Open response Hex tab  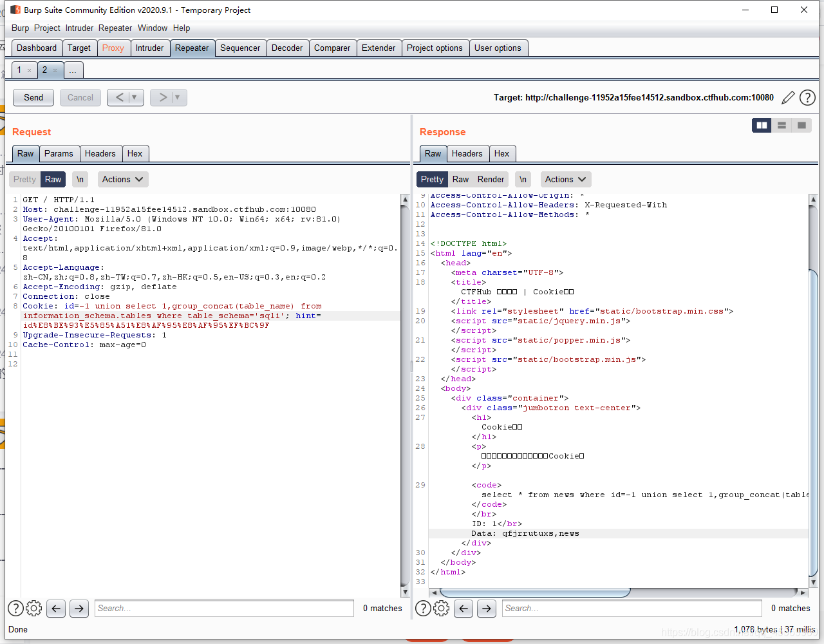click(501, 153)
